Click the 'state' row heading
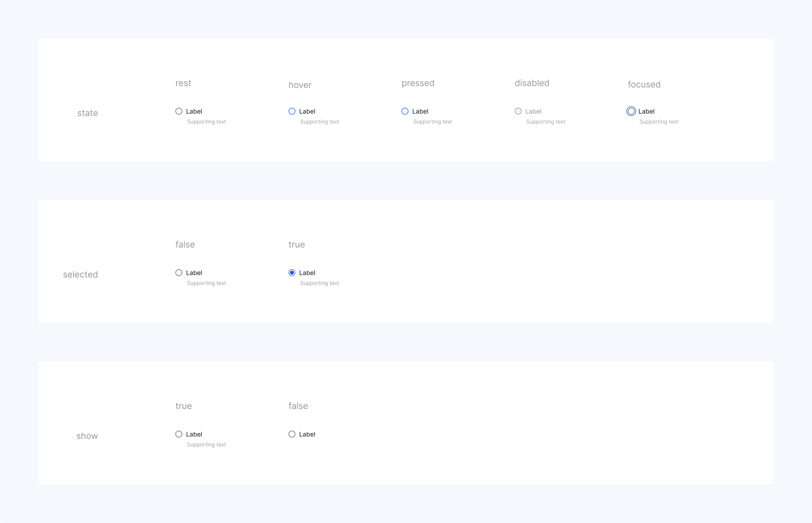The image size is (812, 523). tap(88, 113)
